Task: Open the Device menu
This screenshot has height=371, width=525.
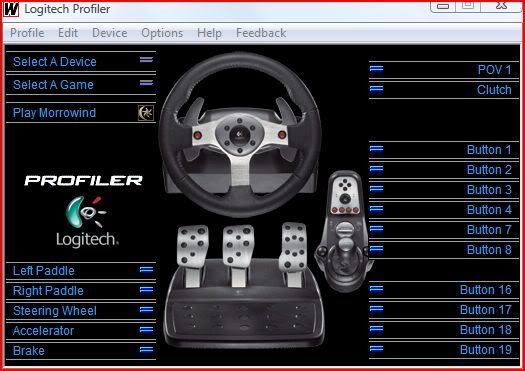Action: (x=109, y=33)
